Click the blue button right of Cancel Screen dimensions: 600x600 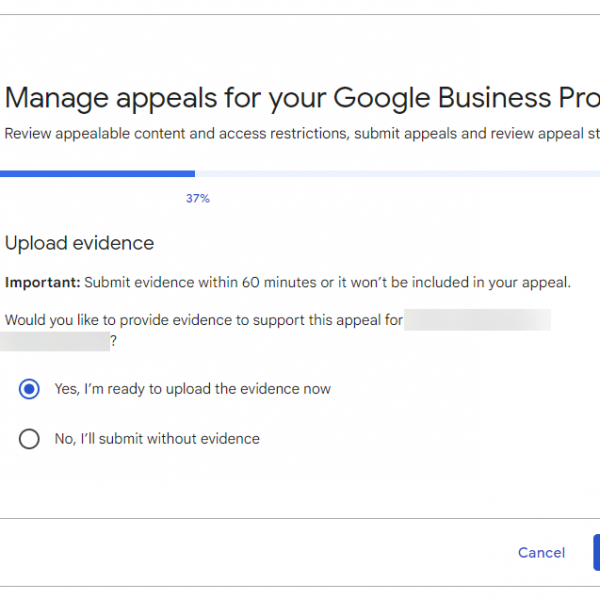click(x=596, y=552)
